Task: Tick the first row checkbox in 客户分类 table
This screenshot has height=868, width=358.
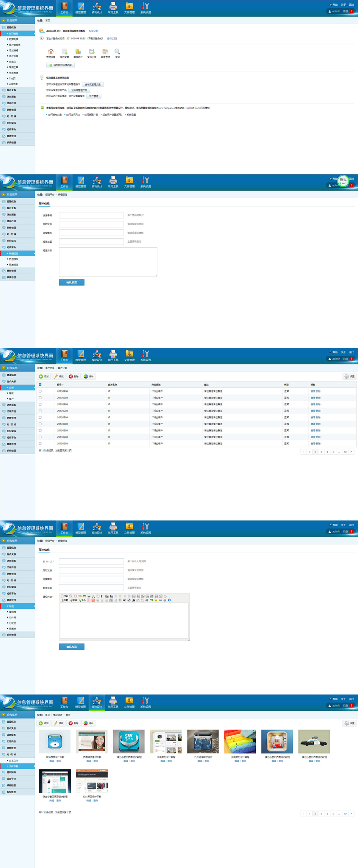Action: click(x=40, y=391)
